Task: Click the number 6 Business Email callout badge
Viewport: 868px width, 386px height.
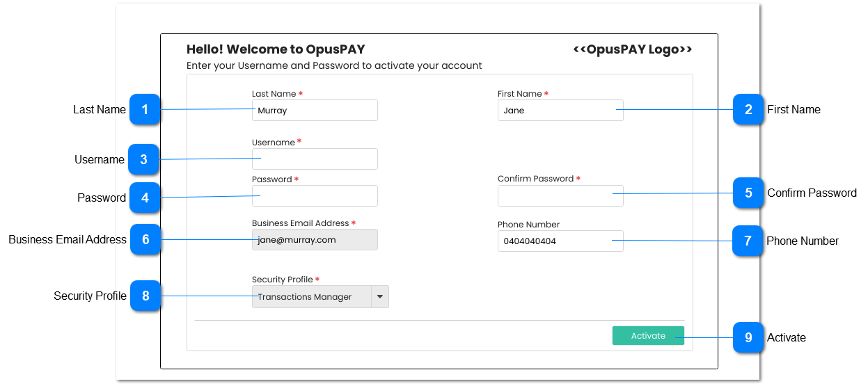Action: click(145, 239)
